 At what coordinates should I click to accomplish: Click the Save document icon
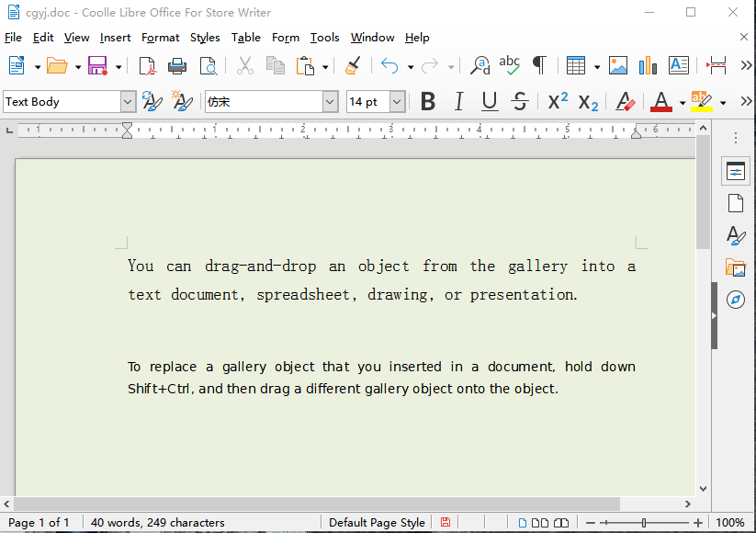(x=96, y=66)
